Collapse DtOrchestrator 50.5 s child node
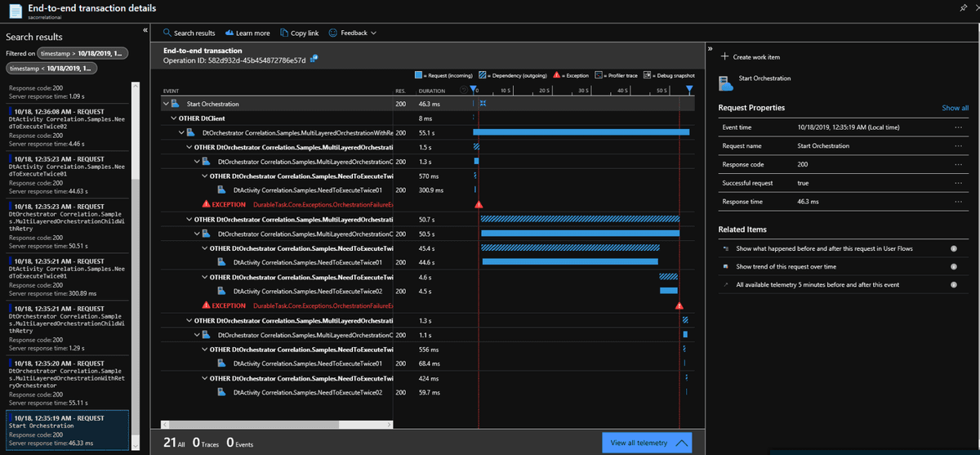This screenshot has width=980, height=455. pyautogui.click(x=196, y=234)
